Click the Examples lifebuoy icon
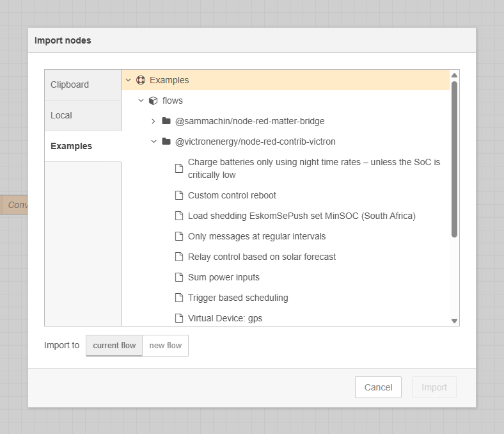 tap(141, 80)
